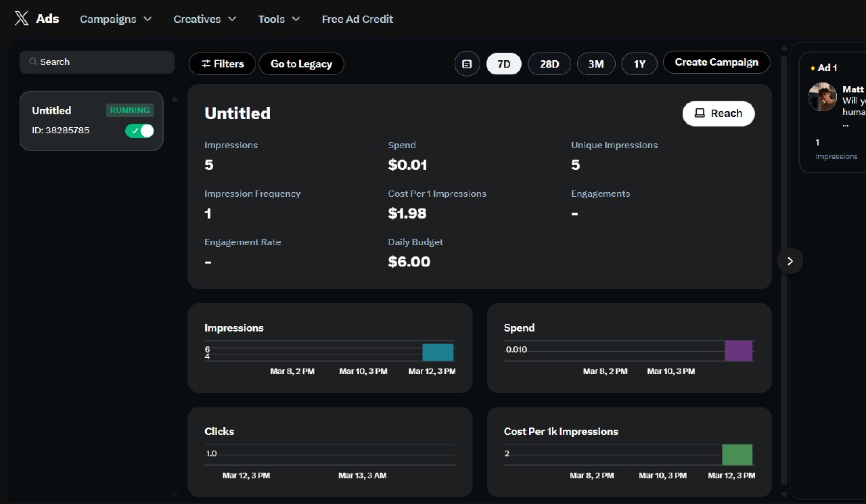Viewport: 866px width, 504px height.
Task: Open the Filters button
Action: tap(222, 64)
